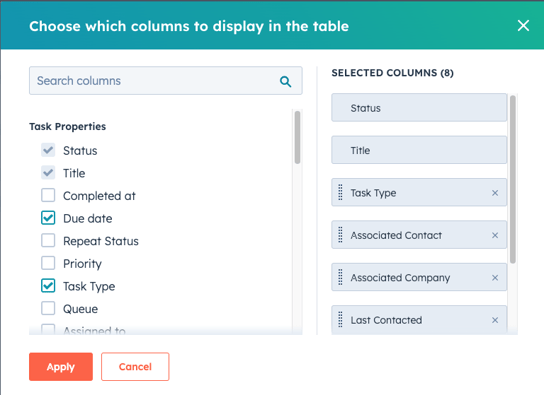The width and height of the screenshot is (544, 395).
Task: Click the Priority label text
Action: pos(83,264)
